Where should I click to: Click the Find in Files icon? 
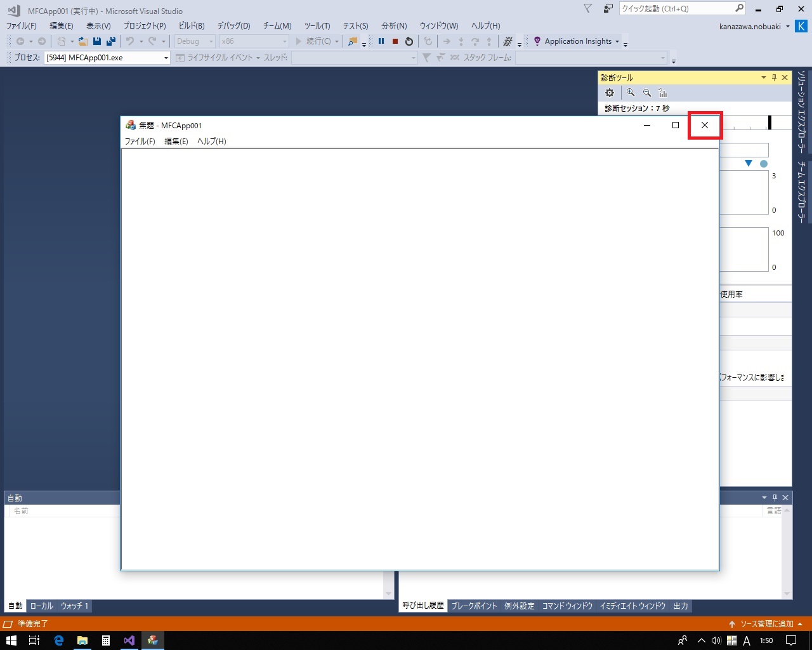coord(353,41)
